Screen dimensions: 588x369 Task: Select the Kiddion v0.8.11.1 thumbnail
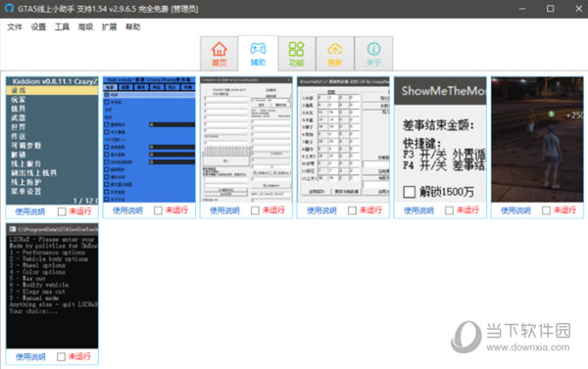[x=52, y=141]
